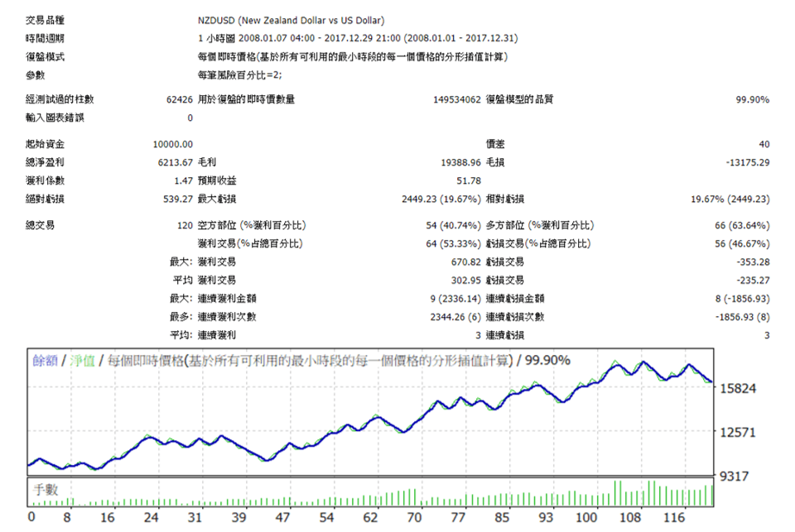Click the 總交易 count 120
The width and height of the screenshot is (795, 532).
click(x=185, y=225)
